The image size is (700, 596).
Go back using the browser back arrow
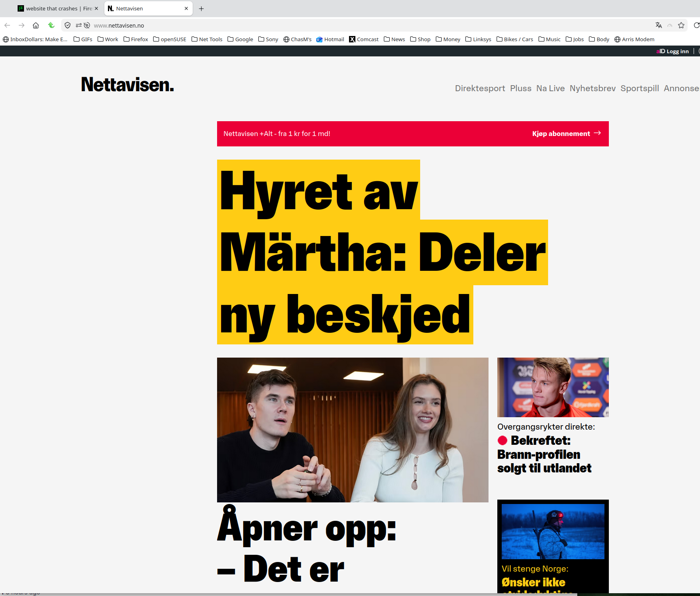[7, 25]
